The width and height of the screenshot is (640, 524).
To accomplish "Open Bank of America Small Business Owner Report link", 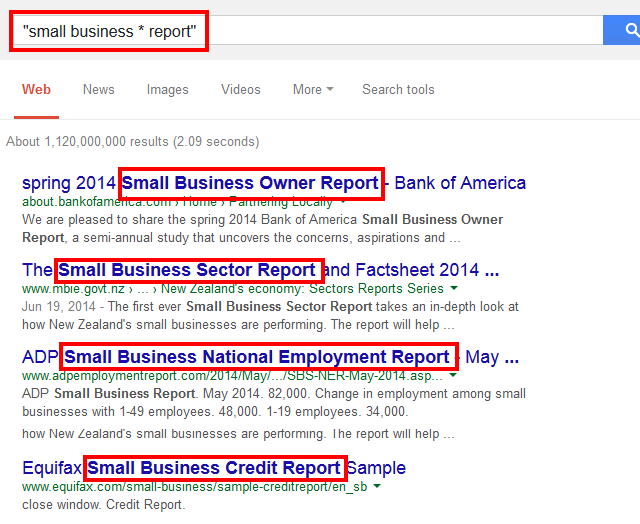I will coord(274,183).
